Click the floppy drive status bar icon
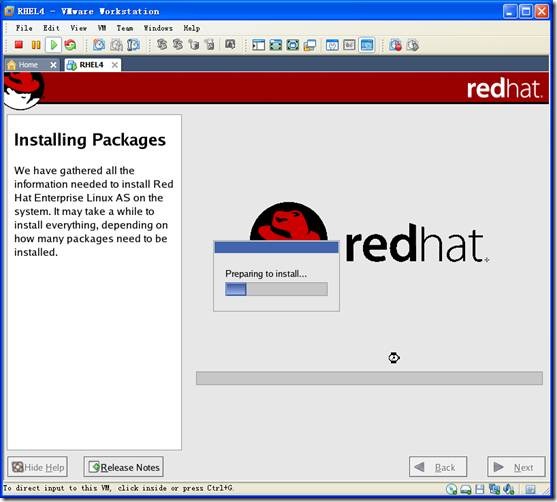This screenshot has height=502, width=557. (480, 489)
